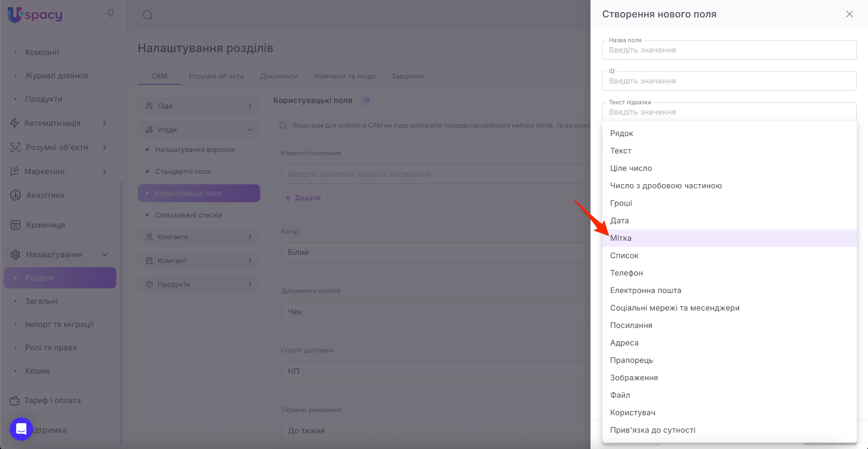This screenshot has width=868, height=449.
Task: Open the support chat bubble icon
Action: [21, 429]
